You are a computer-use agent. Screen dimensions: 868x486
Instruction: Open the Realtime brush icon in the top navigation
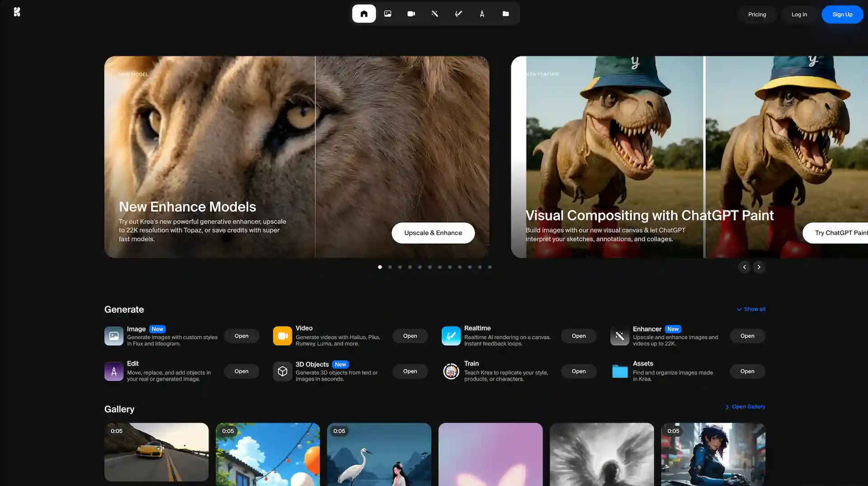(x=458, y=14)
